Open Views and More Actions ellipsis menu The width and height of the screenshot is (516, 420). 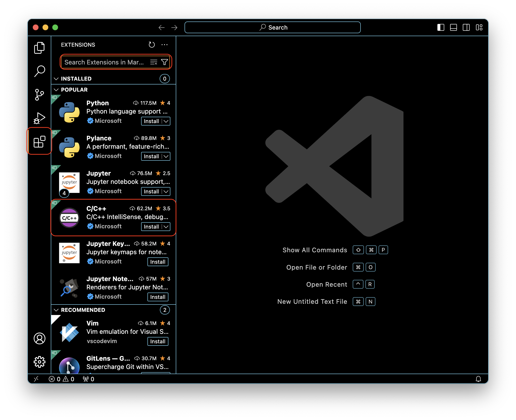click(165, 45)
